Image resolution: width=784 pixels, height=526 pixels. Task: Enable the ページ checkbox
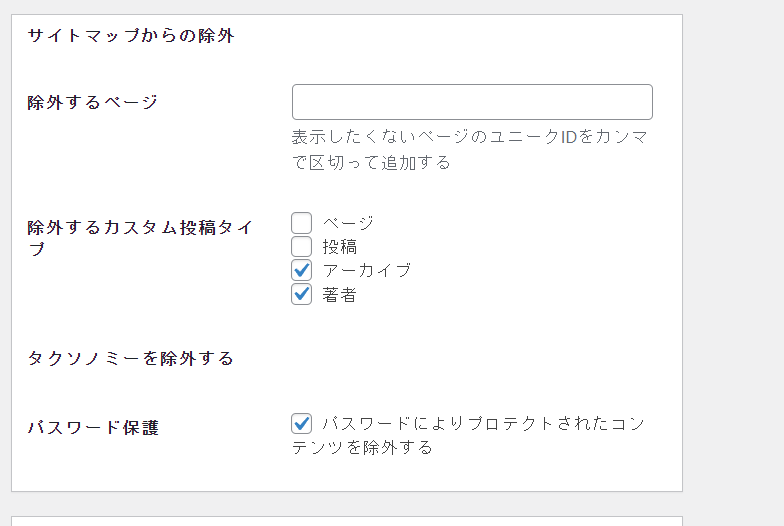point(302,222)
